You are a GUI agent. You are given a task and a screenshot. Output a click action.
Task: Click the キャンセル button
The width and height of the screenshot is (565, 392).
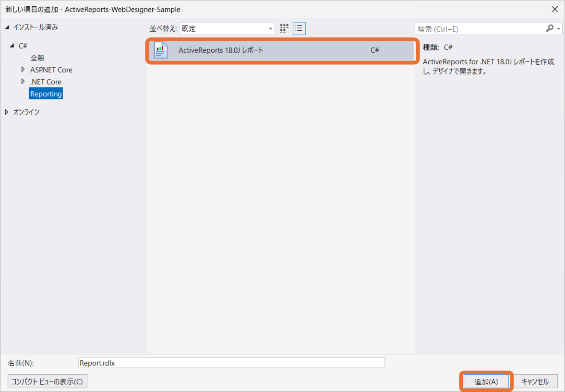pos(535,381)
